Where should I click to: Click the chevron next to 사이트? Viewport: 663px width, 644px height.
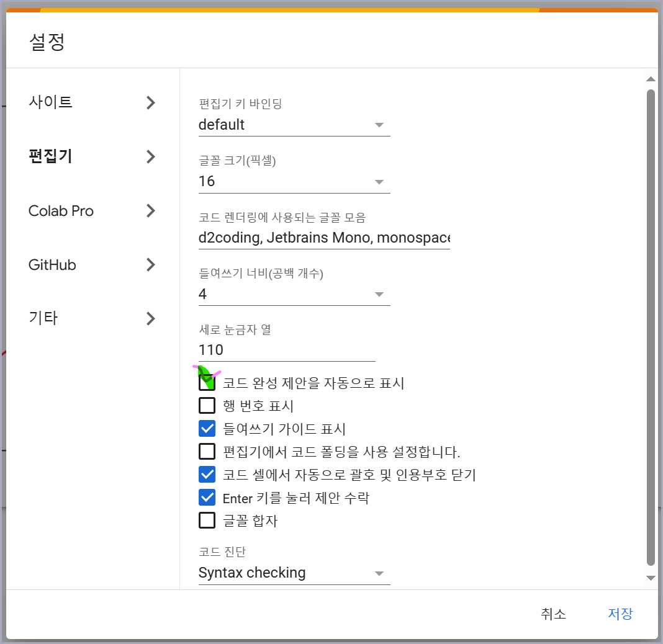150,103
